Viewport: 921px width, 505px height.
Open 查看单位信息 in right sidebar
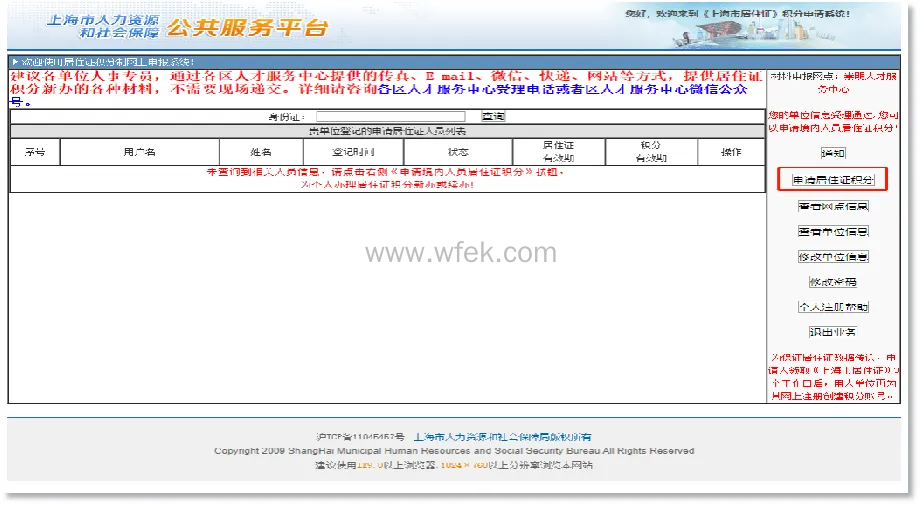click(832, 231)
